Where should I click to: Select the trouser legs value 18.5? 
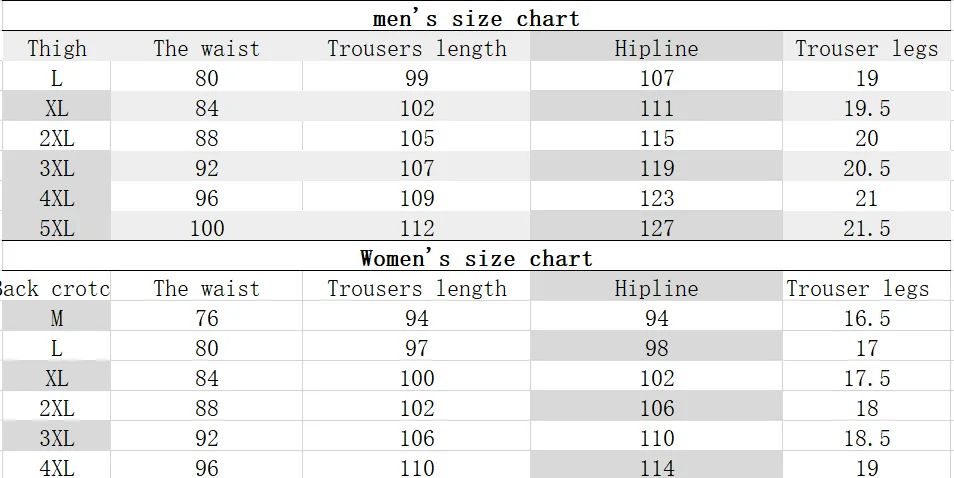click(866, 438)
